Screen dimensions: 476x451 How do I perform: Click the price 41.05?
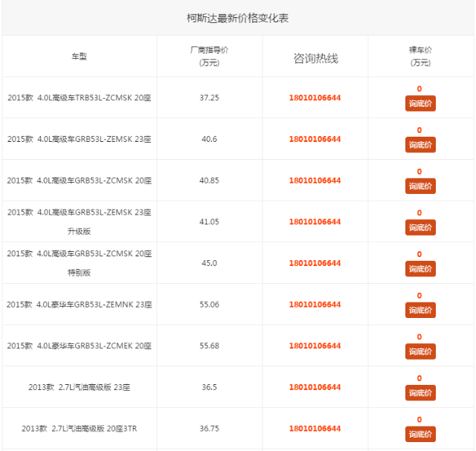209,221
